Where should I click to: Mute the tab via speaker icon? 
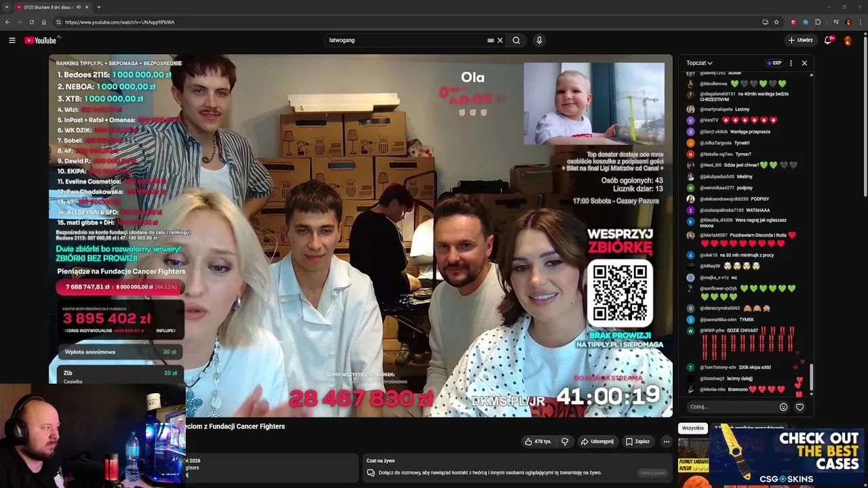(79, 7)
